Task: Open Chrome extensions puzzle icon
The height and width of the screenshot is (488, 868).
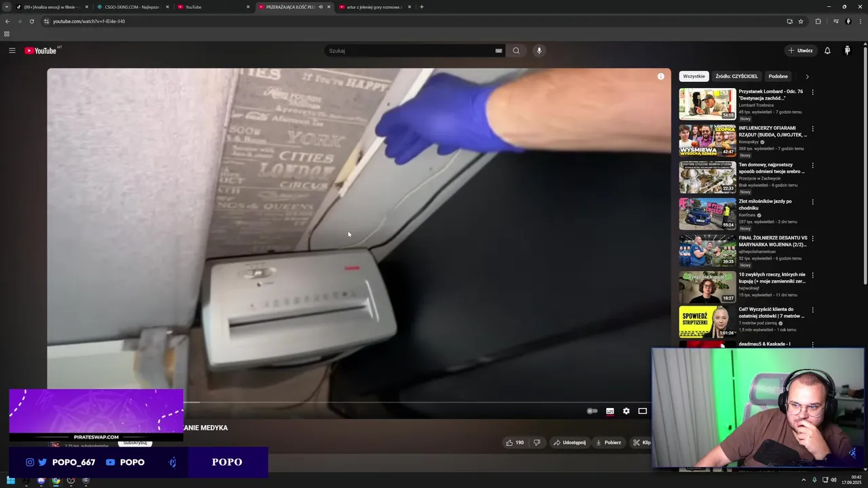Action: 818,21
